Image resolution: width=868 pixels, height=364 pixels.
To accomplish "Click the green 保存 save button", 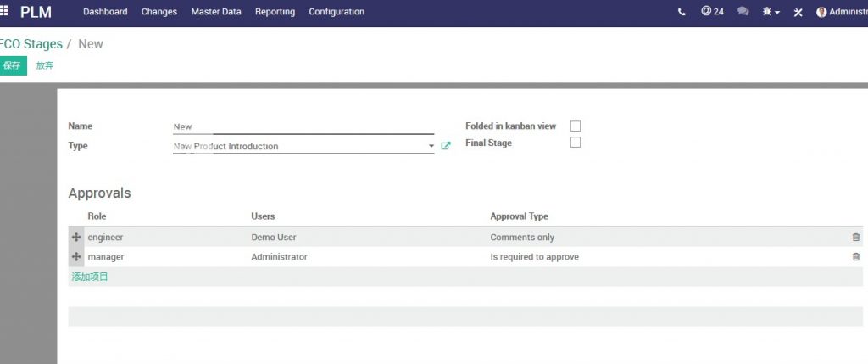I will click(x=12, y=65).
